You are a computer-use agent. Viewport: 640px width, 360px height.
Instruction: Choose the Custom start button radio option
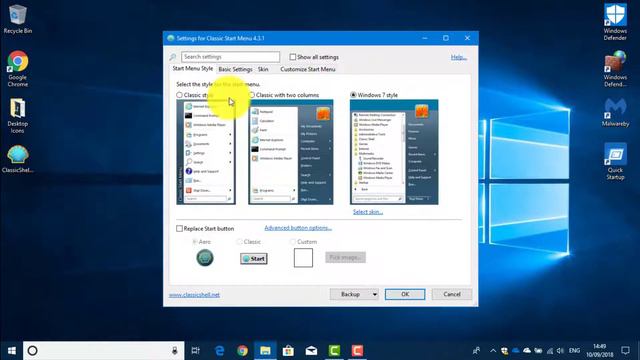coord(293,242)
